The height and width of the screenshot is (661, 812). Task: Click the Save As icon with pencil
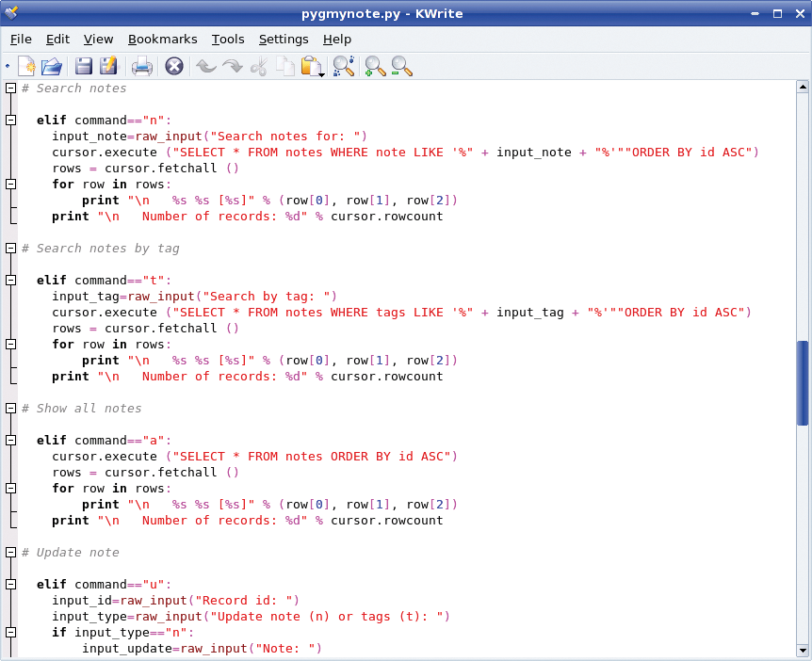point(108,66)
